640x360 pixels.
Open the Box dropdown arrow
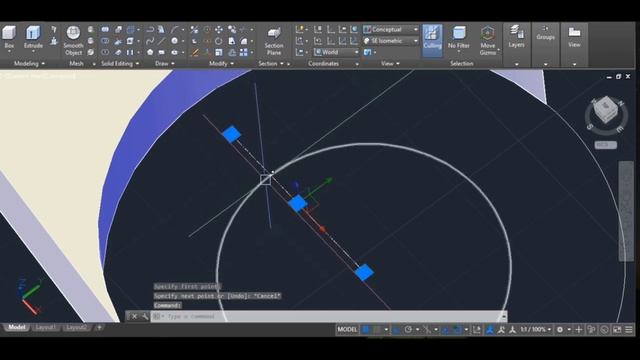(9, 51)
